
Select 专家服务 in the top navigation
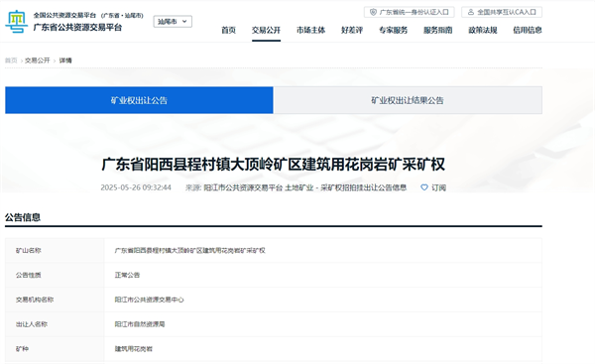pos(393,30)
